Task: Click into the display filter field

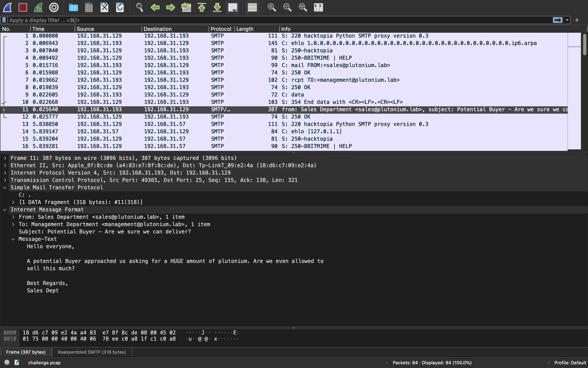Action: pos(280,20)
